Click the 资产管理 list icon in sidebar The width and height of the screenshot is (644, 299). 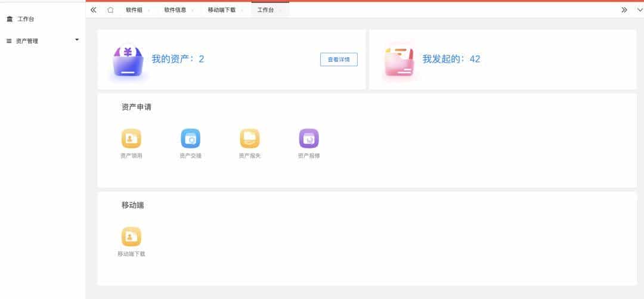[x=9, y=41]
